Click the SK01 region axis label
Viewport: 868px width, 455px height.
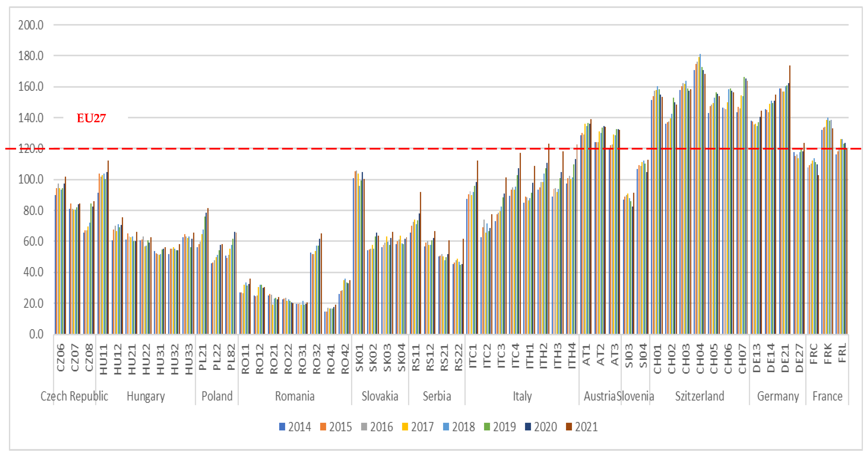click(359, 358)
